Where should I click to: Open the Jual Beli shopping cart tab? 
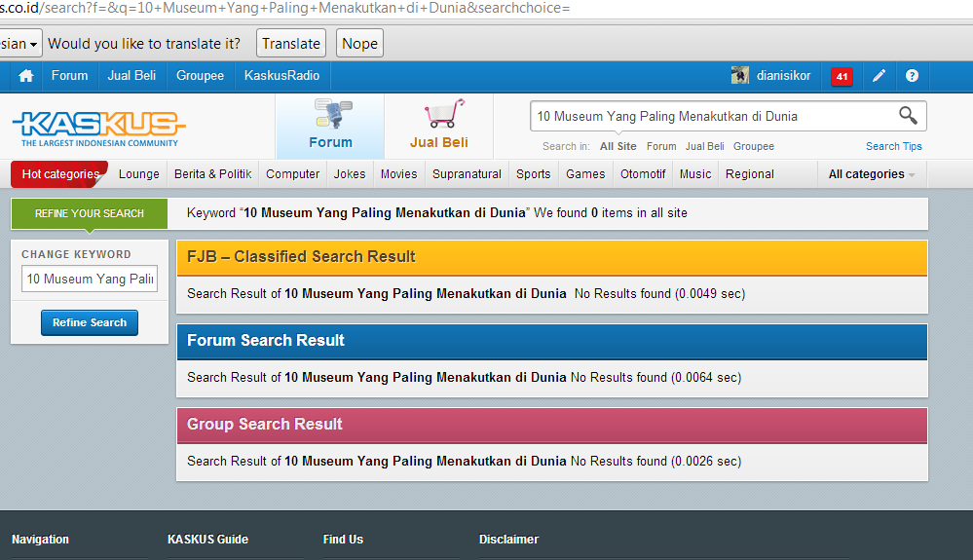point(438,126)
